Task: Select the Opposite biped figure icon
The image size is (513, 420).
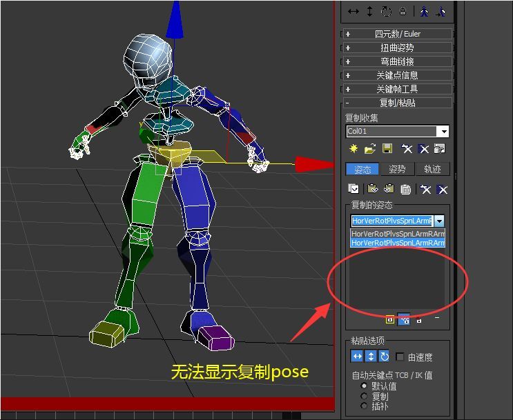Action: click(441, 12)
